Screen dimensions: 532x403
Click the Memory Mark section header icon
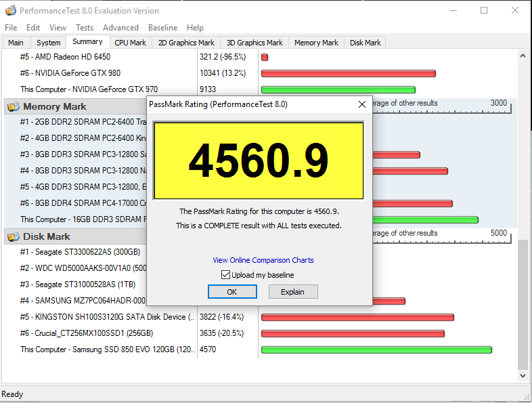pyautogui.click(x=13, y=106)
